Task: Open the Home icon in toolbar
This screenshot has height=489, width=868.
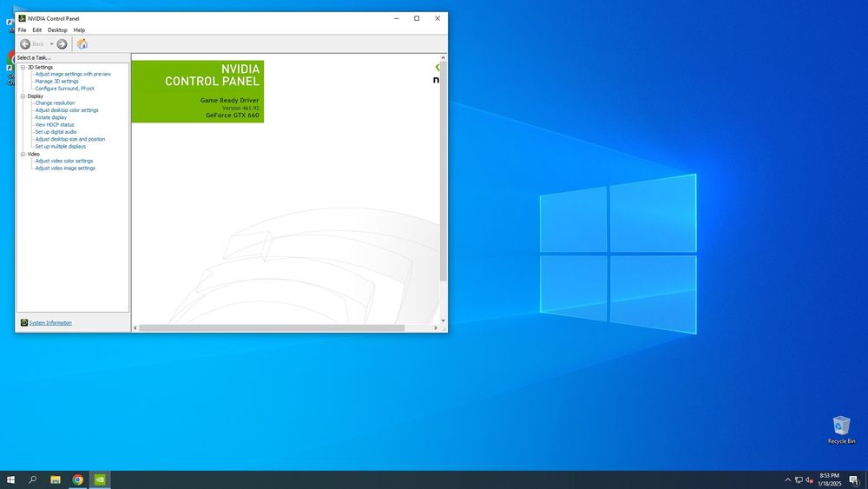Action: [x=82, y=43]
